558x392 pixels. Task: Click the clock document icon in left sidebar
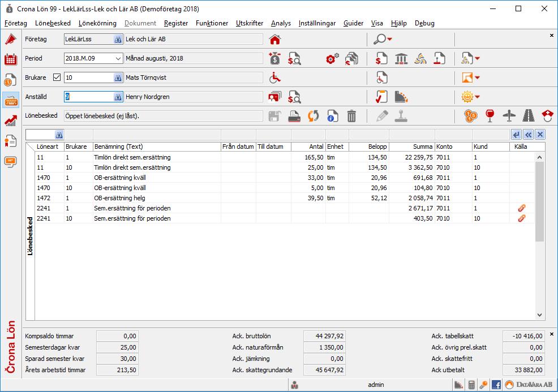(11, 80)
